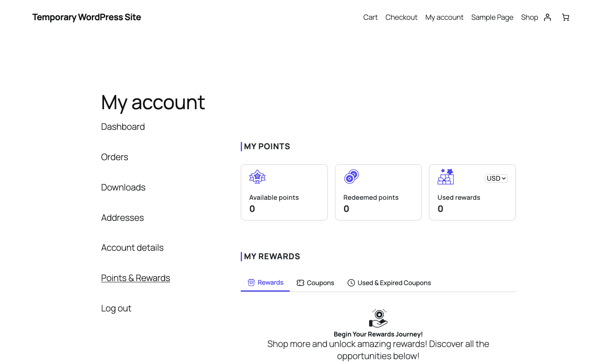Screen dimensions: 607x364
Task: Switch to the Rewards tab
Action: click(x=265, y=282)
